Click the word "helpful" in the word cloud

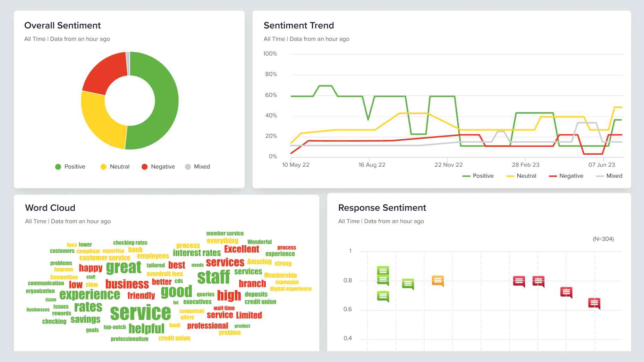(146, 328)
